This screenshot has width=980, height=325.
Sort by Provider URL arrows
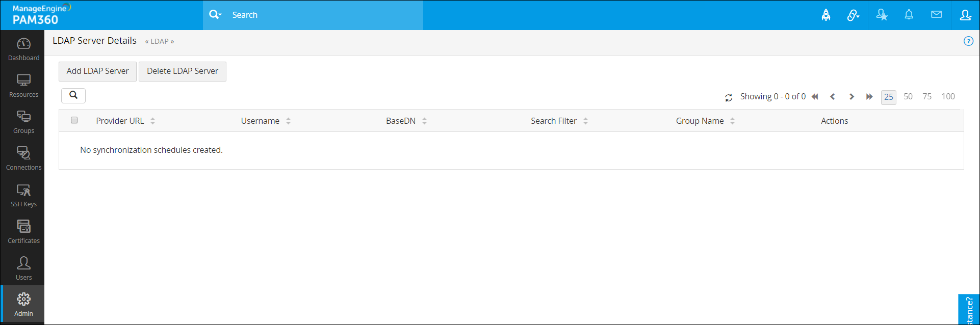click(x=153, y=121)
